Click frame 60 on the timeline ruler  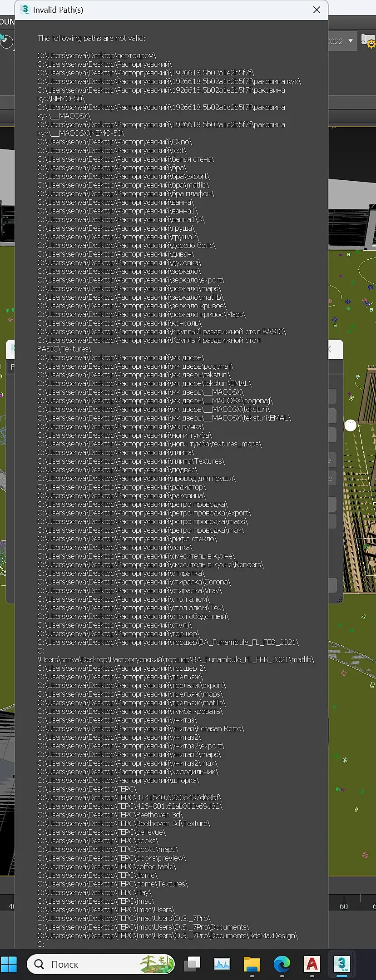tap(344, 906)
